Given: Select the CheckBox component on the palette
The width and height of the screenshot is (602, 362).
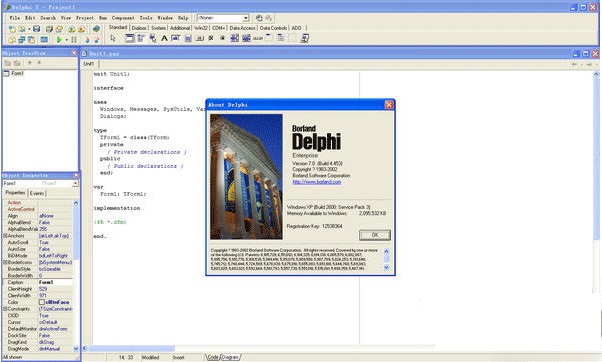Looking at the screenshot, I should [x=211, y=38].
